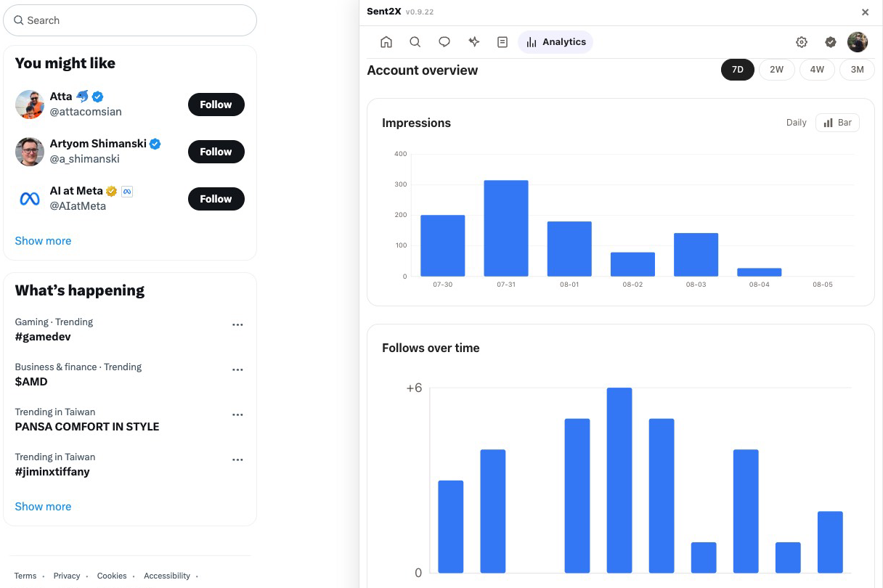
Task: Open the Sent2X notes document tab
Action: pyautogui.click(x=502, y=42)
